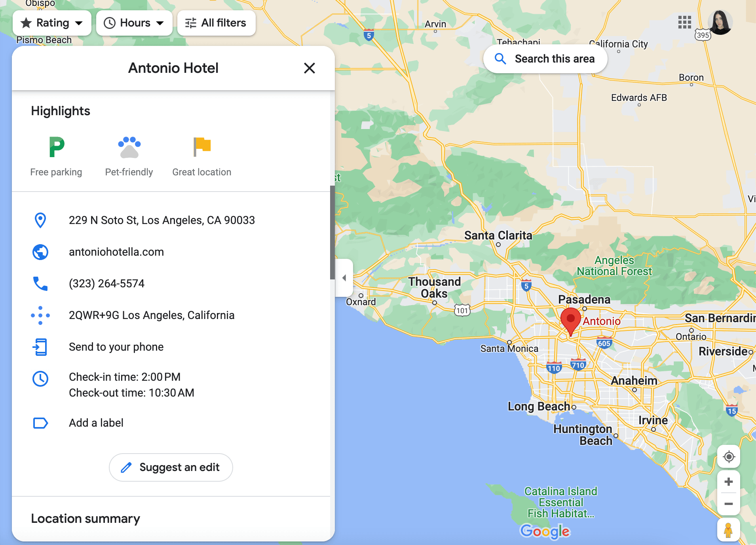Open the Google apps grid
Screen dimensions: 756x545
coord(684,23)
